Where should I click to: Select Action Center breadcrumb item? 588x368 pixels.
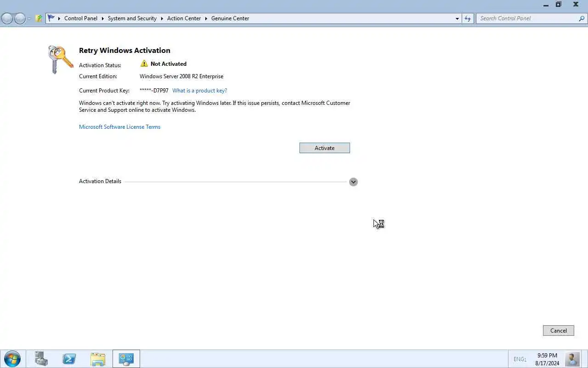184,18
